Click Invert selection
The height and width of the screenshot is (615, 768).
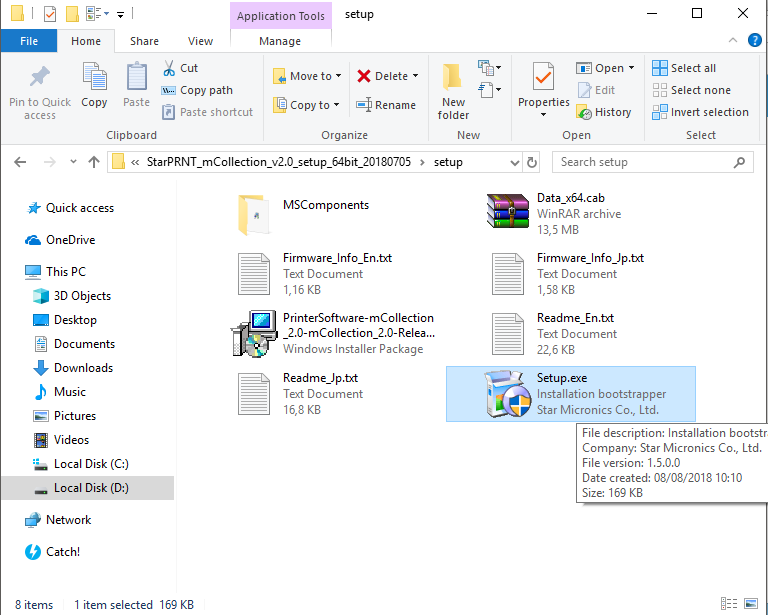[x=700, y=112]
